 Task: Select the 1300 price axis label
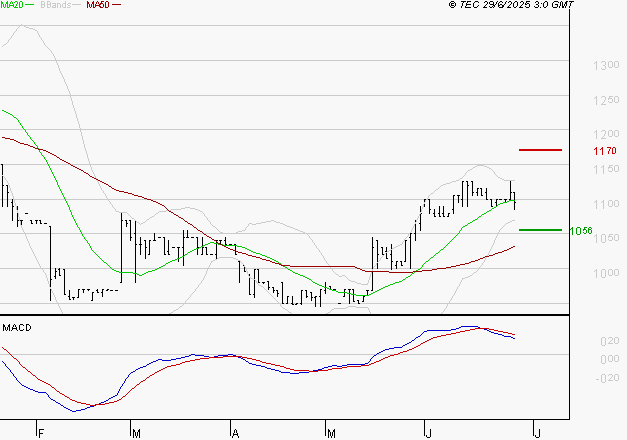606,65
